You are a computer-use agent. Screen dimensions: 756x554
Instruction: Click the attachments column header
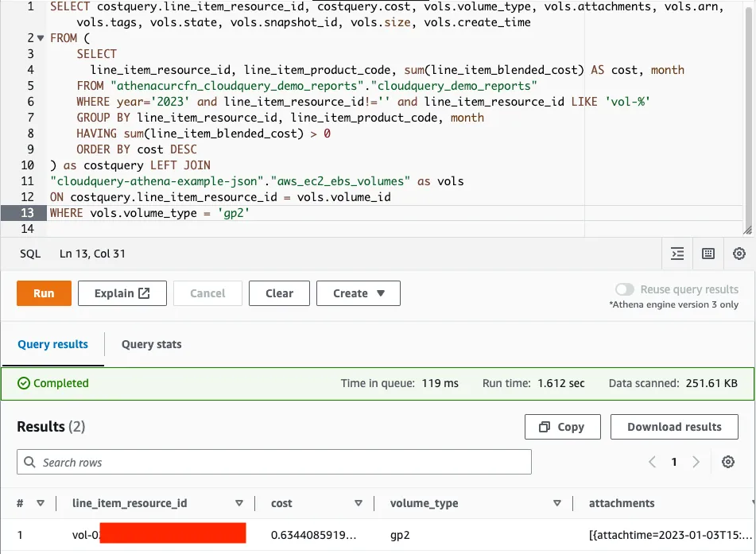click(622, 503)
